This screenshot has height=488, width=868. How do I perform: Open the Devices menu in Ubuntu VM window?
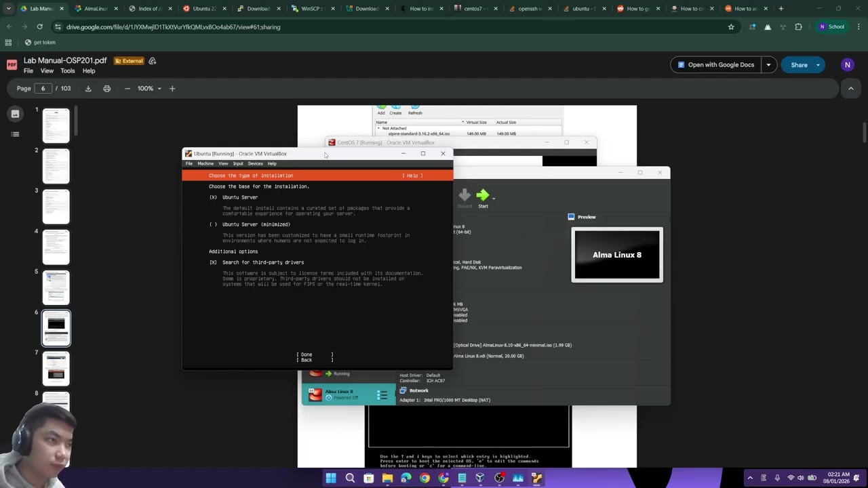pyautogui.click(x=255, y=163)
